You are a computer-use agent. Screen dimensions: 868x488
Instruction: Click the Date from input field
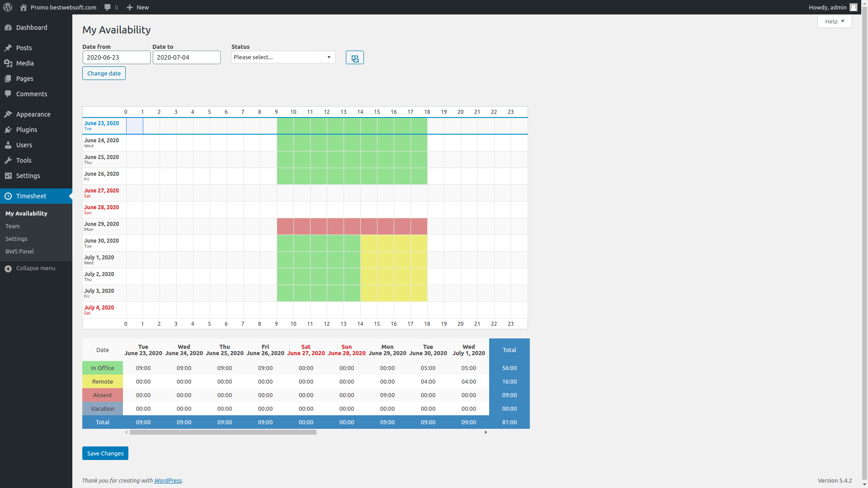[116, 57]
